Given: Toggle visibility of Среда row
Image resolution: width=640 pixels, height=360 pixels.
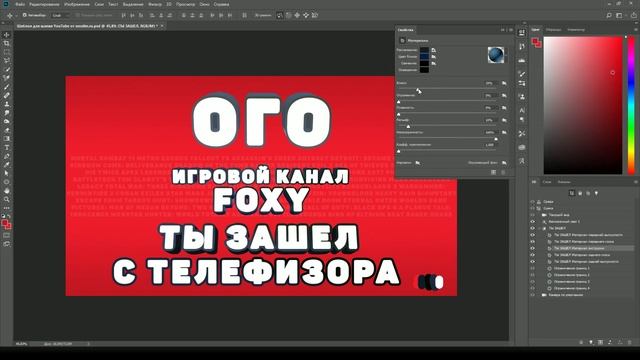Looking at the screenshot, I should click(x=532, y=202).
